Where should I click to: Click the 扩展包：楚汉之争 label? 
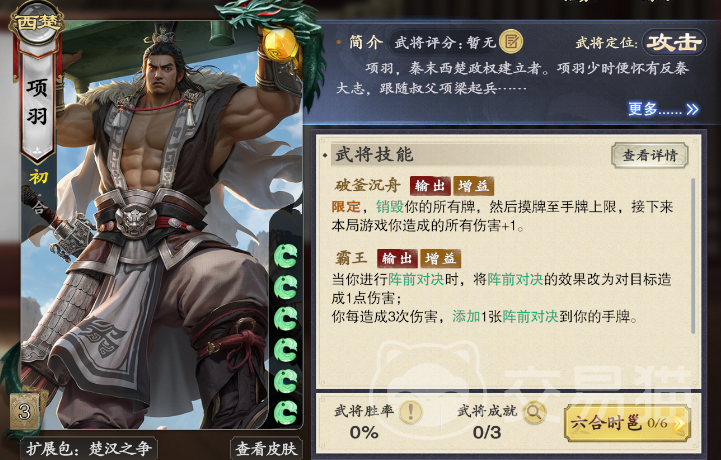[89, 448]
